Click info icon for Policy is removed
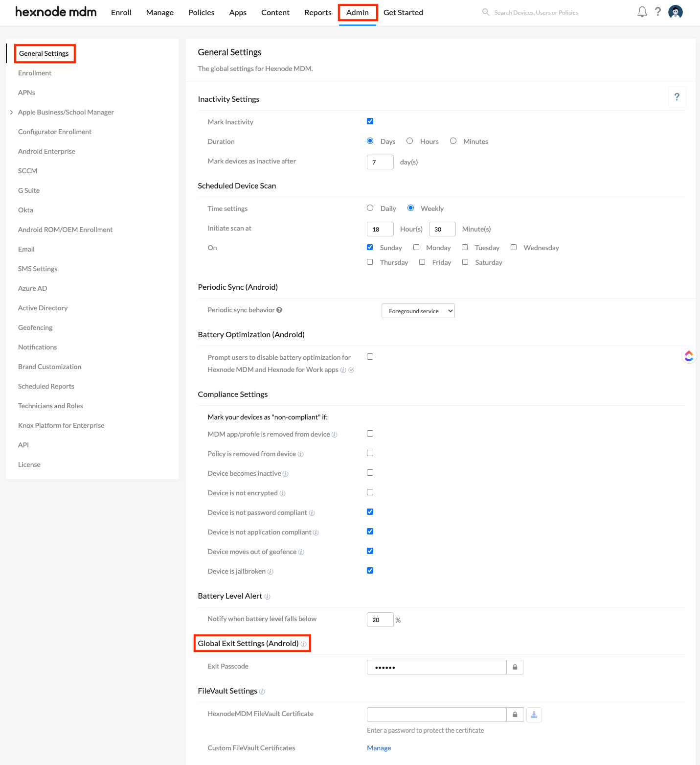700x765 pixels. [301, 454]
